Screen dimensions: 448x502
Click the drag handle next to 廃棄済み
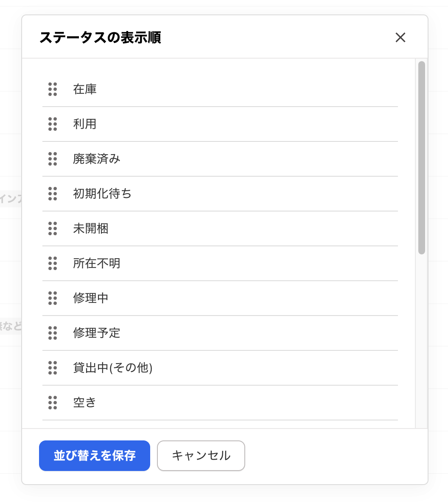pos(53,159)
